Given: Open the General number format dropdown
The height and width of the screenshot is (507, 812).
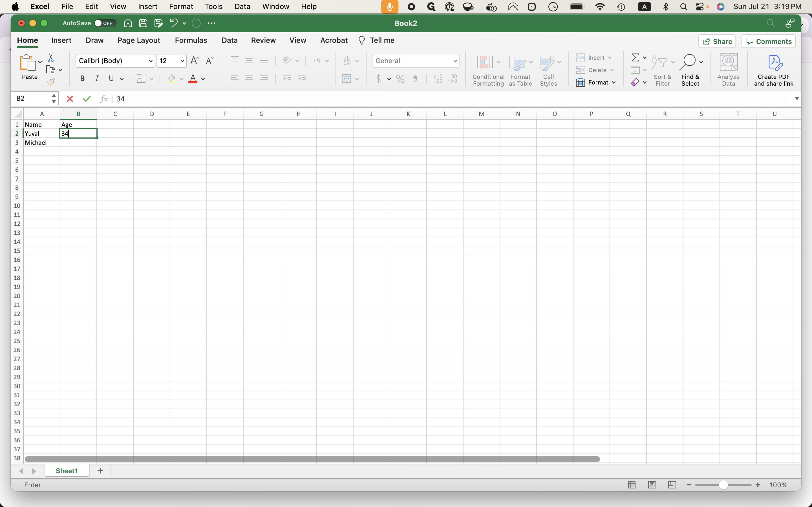Looking at the screenshot, I should (x=455, y=61).
